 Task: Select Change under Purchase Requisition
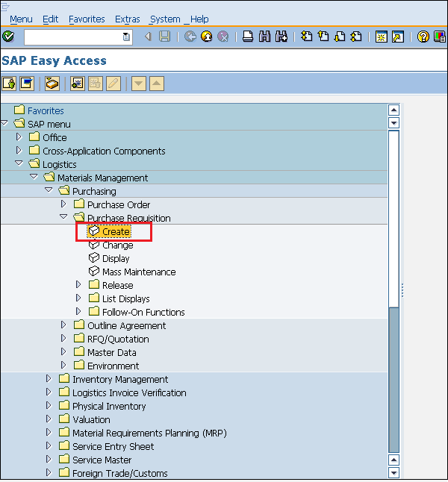click(x=118, y=245)
